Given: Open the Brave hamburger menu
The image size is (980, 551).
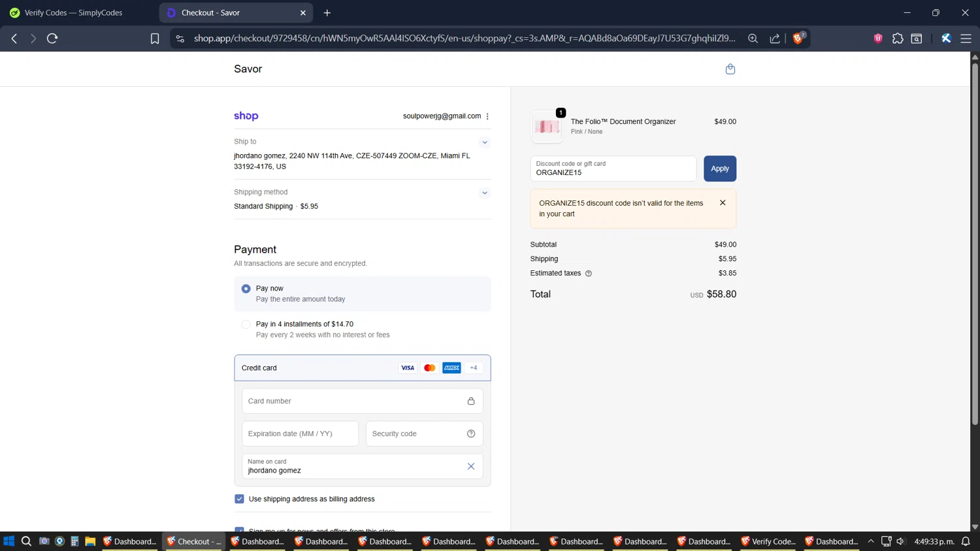Looking at the screenshot, I should click(x=966, y=39).
